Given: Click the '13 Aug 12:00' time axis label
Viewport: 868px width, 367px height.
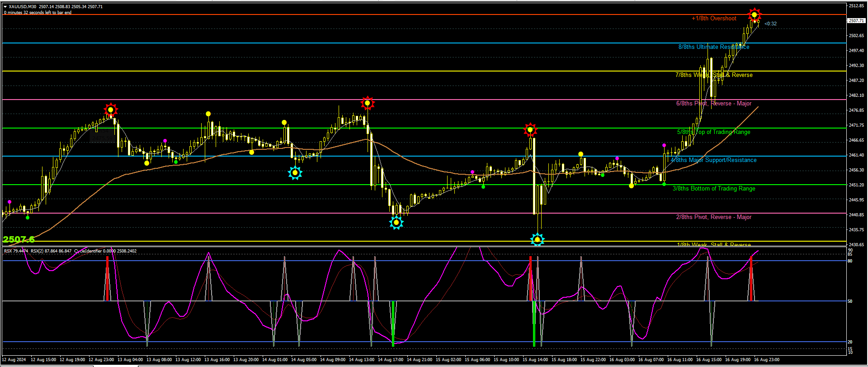Looking at the screenshot, I should [x=188, y=360].
